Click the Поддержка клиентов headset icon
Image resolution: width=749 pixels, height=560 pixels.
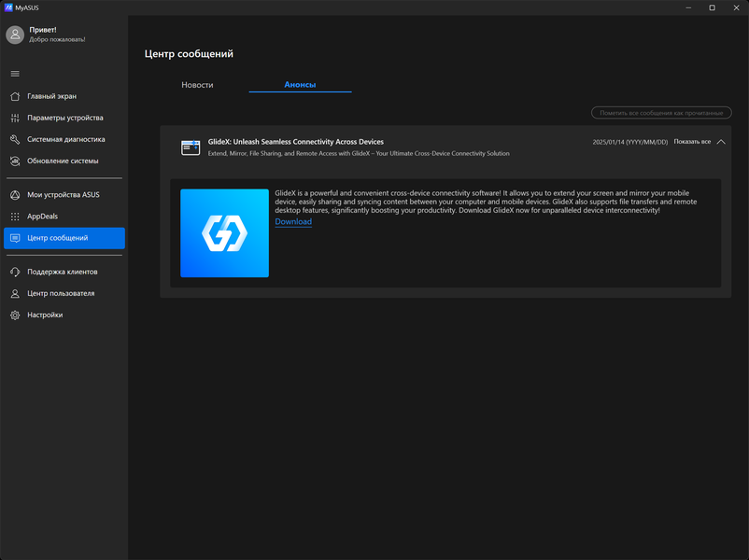pyautogui.click(x=15, y=272)
